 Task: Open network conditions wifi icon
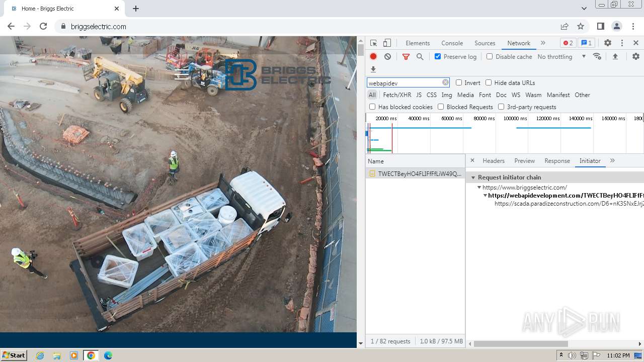pos(597,56)
